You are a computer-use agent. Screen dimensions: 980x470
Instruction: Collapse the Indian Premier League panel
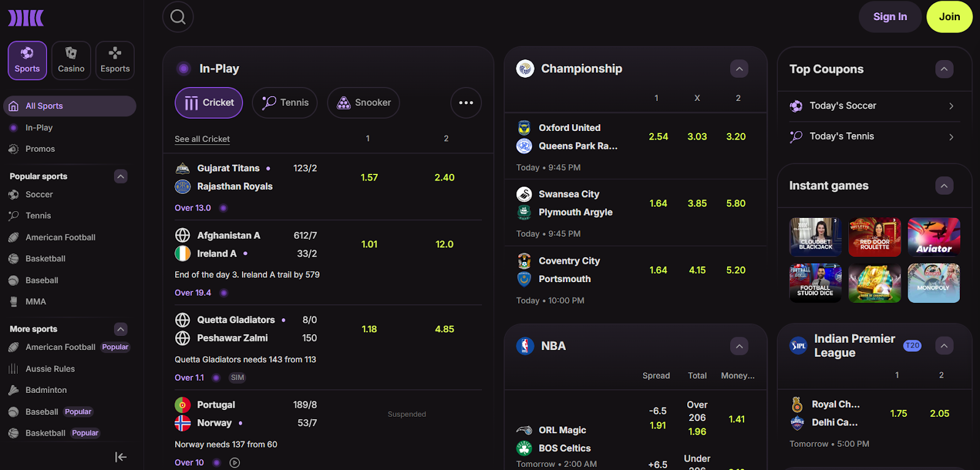point(944,346)
